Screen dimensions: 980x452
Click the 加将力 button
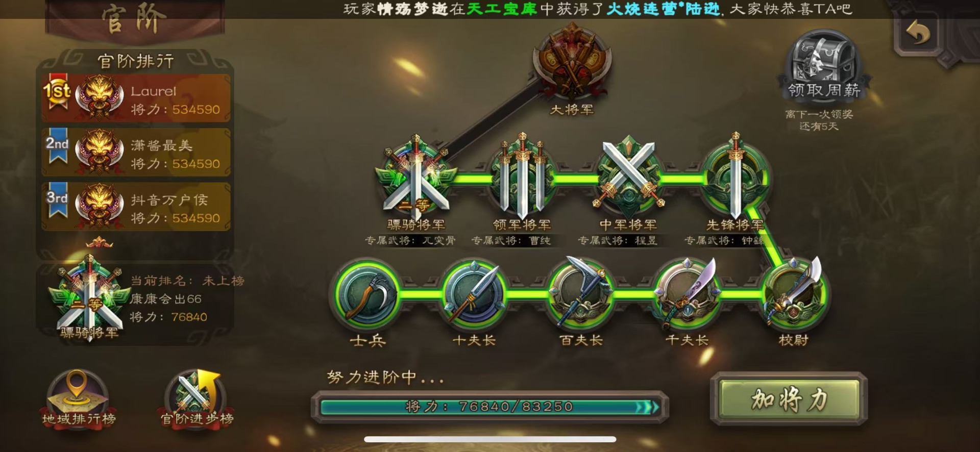789,399
